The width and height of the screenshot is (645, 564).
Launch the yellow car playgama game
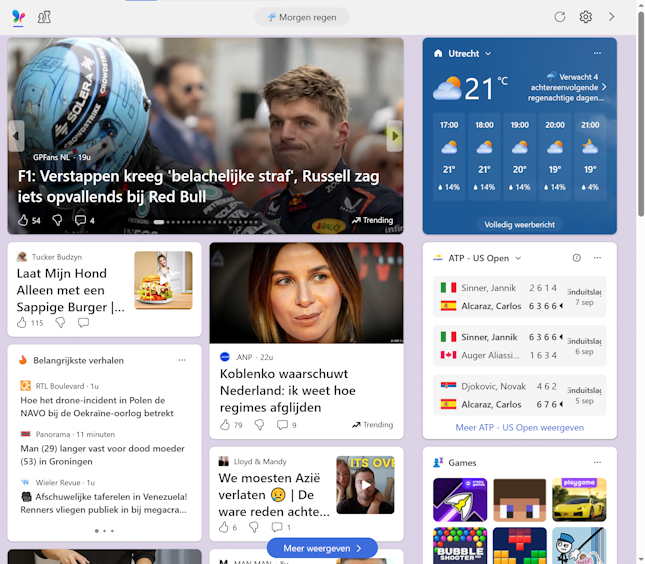coord(579,500)
